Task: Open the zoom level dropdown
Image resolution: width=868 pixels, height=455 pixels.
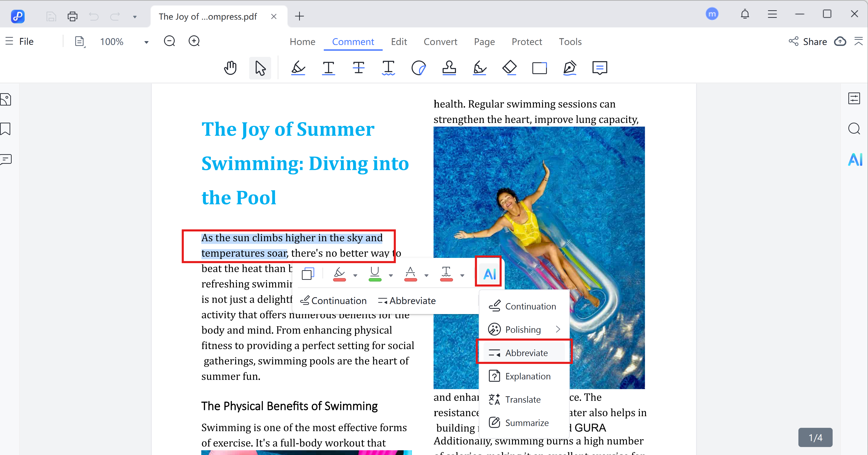Action: pyautogui.click(x=146, y=42)
